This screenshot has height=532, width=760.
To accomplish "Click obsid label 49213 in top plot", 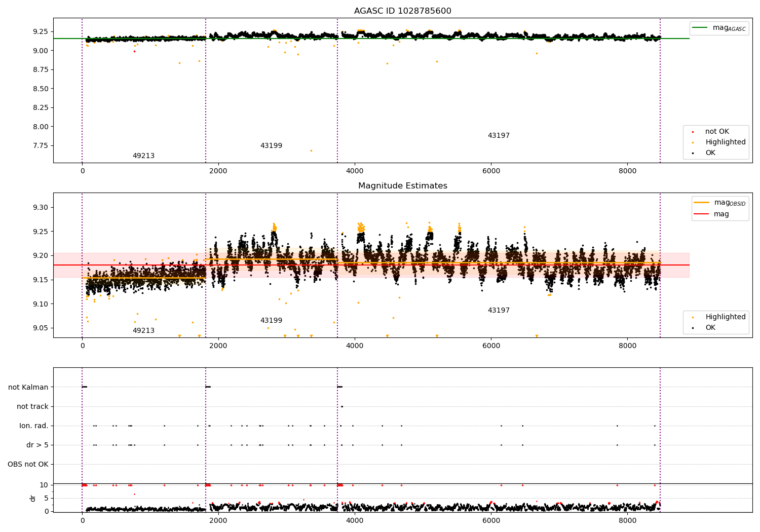I will click(143, 156).
